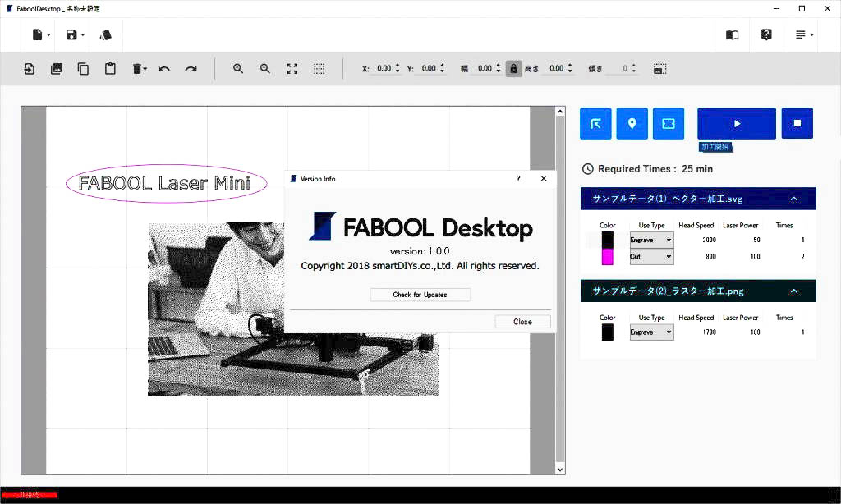Image resolution: width=841 pixels, height=504 pixels.
Task: Click the black color swatch in png section
Action: pyautogui.click(x=607, y=332)
